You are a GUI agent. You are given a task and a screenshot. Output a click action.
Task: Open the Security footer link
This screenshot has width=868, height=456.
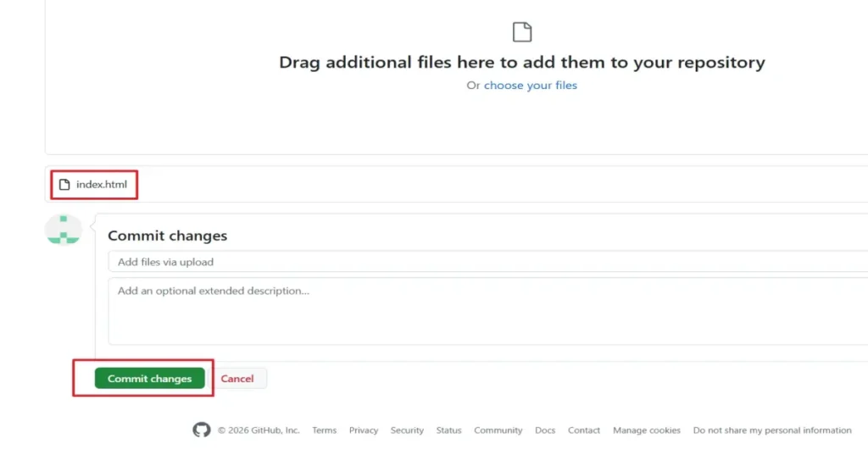click(x=407, y=430)
